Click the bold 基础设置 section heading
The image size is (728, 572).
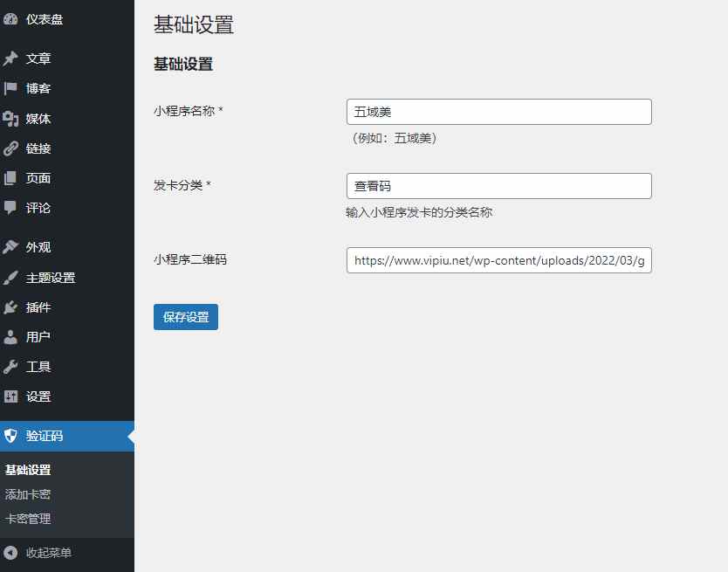click(183, 64)
